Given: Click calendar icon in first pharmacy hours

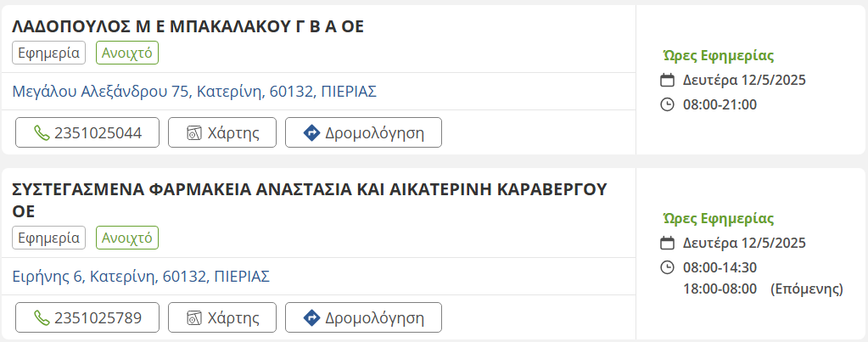Looking at the screenshot, I should click(x=668, y=81).
